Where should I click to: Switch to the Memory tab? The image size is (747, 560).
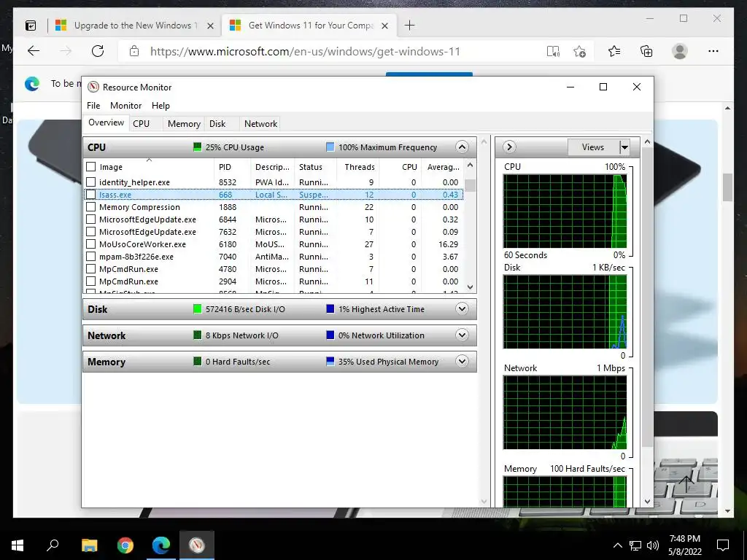pos(184,124)
